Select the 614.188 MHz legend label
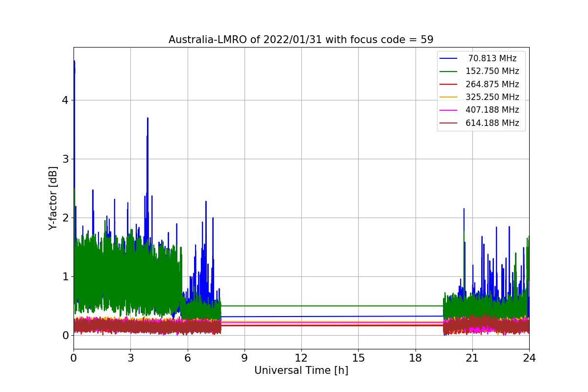This screenshot has width=588, height=392. click(492, 123)
